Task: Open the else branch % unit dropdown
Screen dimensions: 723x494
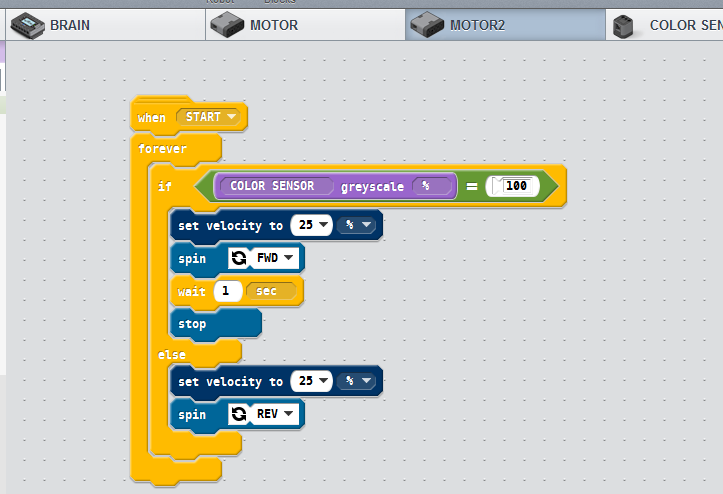Action: click(x=356, y=381)
